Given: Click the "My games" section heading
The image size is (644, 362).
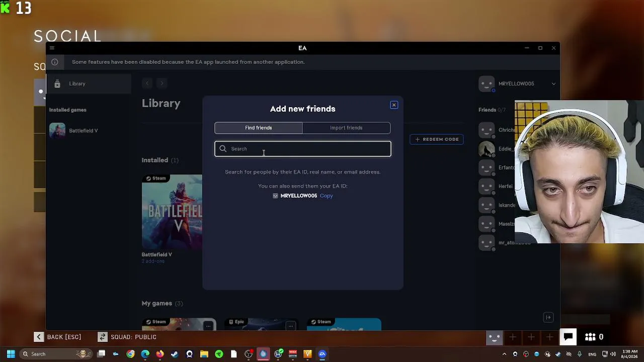Looking at the screenshot, I should point(157,303).
